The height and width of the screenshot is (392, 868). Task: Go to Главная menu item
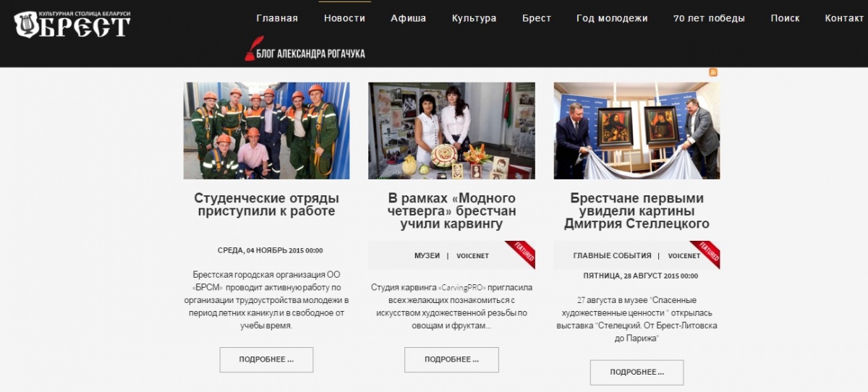point(277,18)
